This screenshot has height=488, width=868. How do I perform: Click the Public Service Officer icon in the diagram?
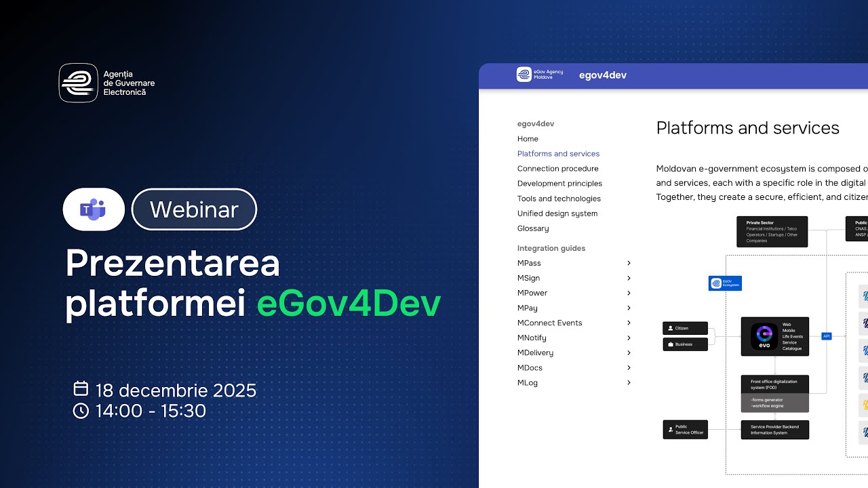(x=671, y=430)
